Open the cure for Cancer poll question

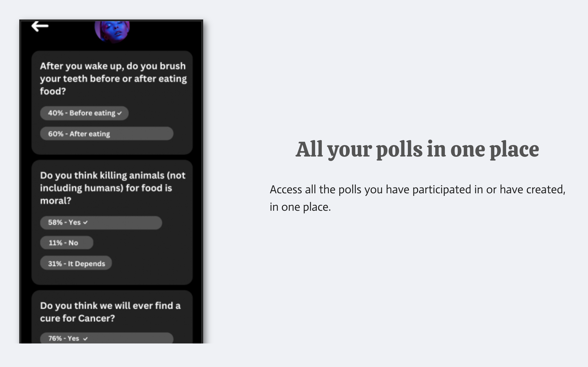point(110,312)
